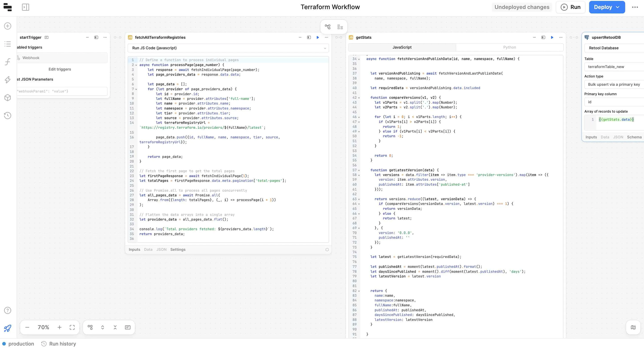Click the test JSON parameters input field

(x=62, y=91)
